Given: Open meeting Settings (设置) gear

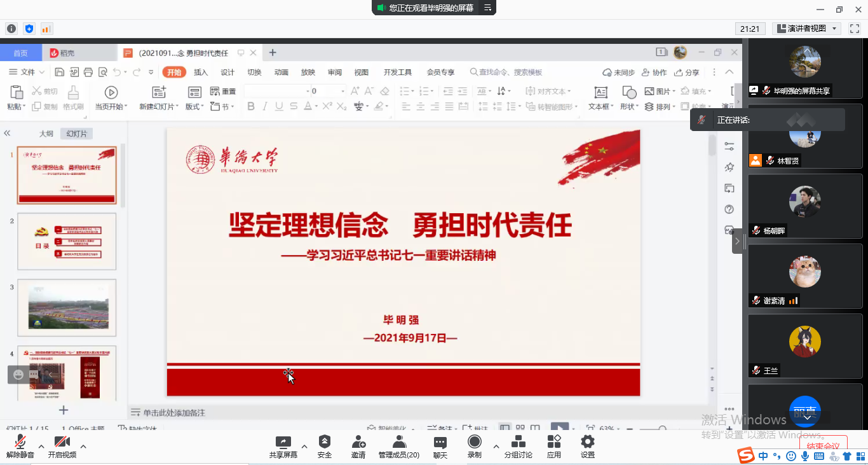Looking at the screenshot, I should point(588,447).
